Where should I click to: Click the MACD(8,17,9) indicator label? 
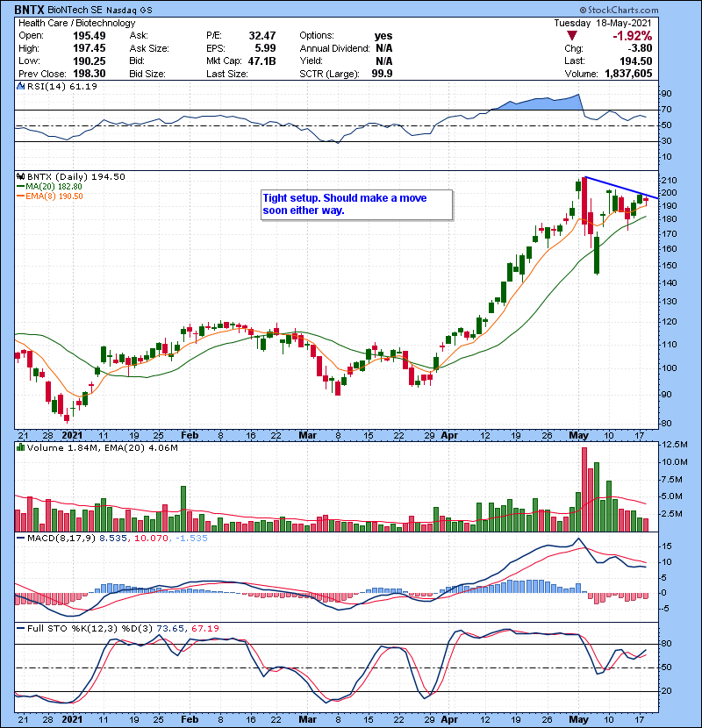point(61,538)
